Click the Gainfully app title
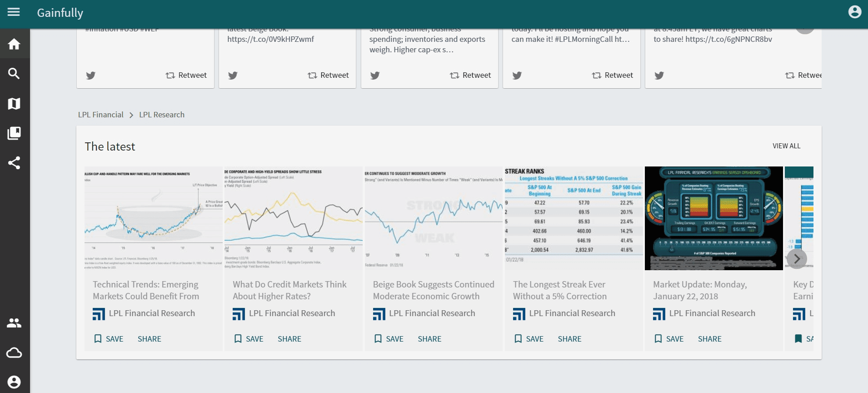The width and height of the screenshot is (868, 393). (60, 13)
